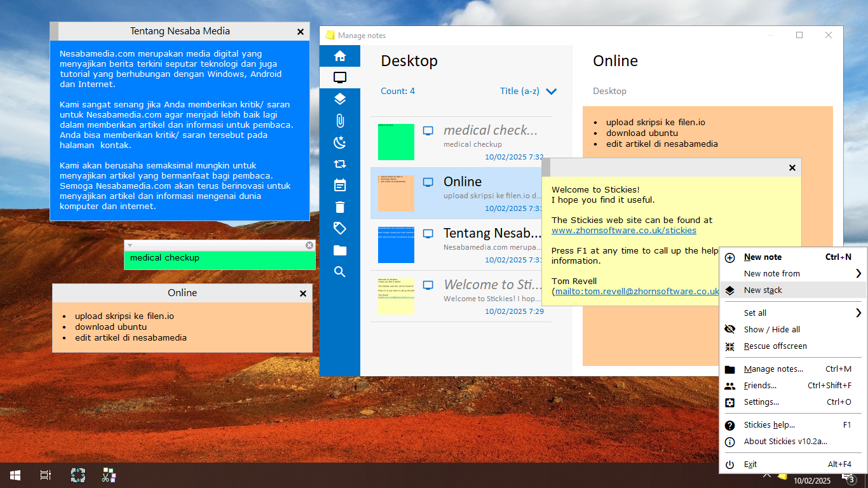
Task: Close the Welcome to Stickies yellow note
Action: click(x=792, y=168)
